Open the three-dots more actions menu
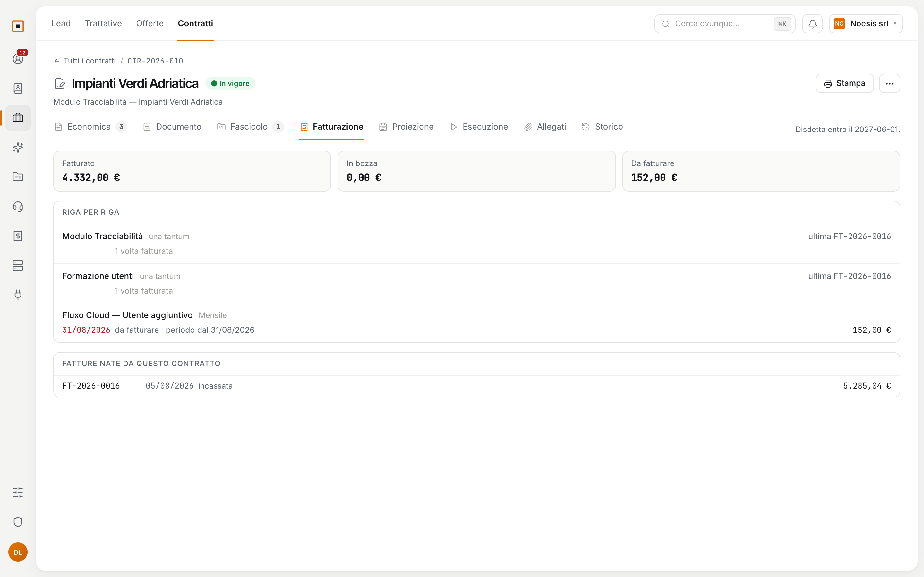924x577 pixels. coord(889,83)
